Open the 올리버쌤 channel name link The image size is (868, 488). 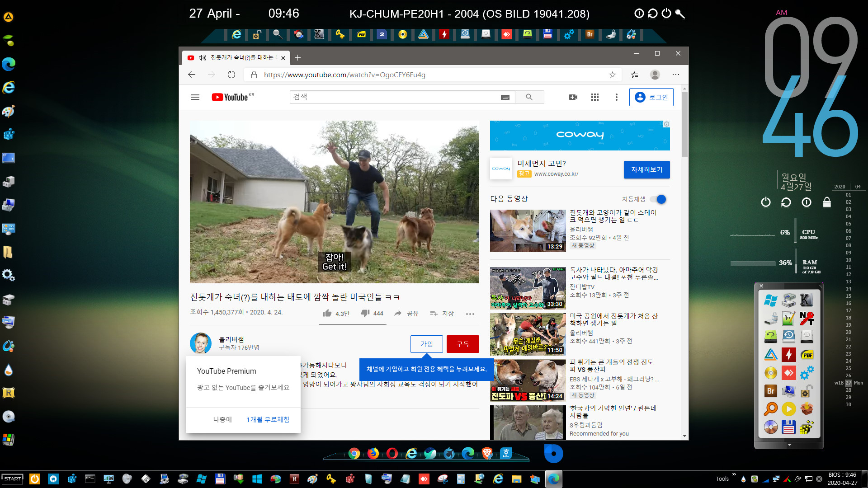231,339
